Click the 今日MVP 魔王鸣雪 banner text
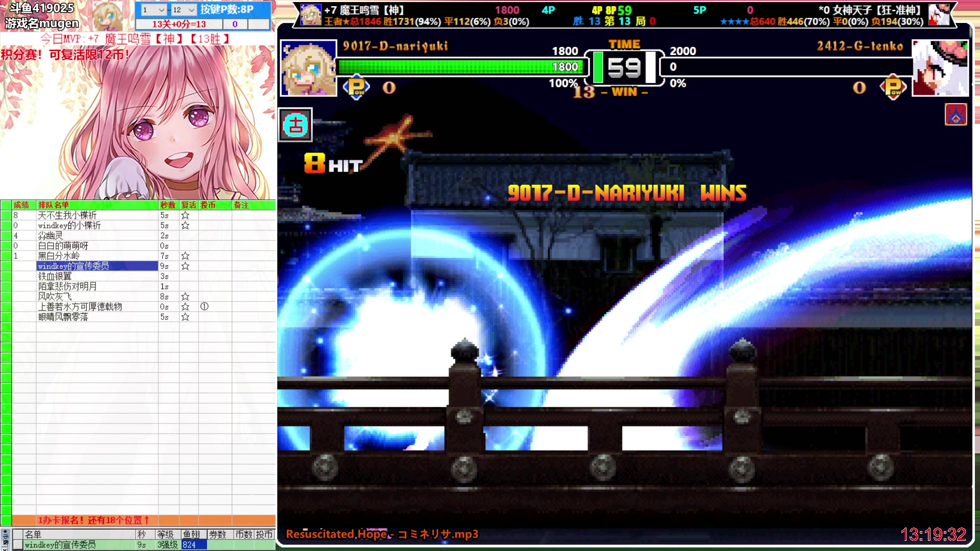This screenshot has height=551, width=980. click(x=136, y=39)
